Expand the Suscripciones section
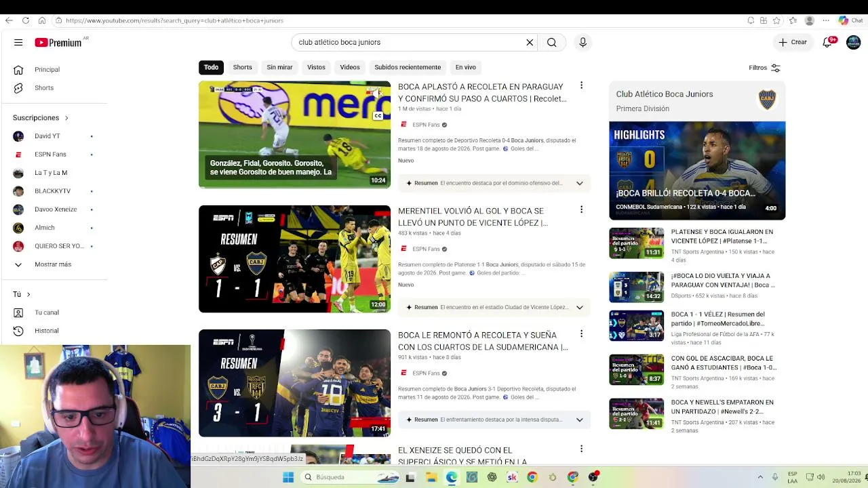Image resolution: width=868 pixels, height=488 pixels. (41, 118)
